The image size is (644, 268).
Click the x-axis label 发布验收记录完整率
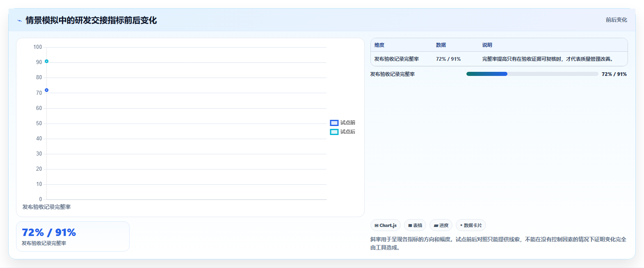pyautogui.click(x=46, y=207)
